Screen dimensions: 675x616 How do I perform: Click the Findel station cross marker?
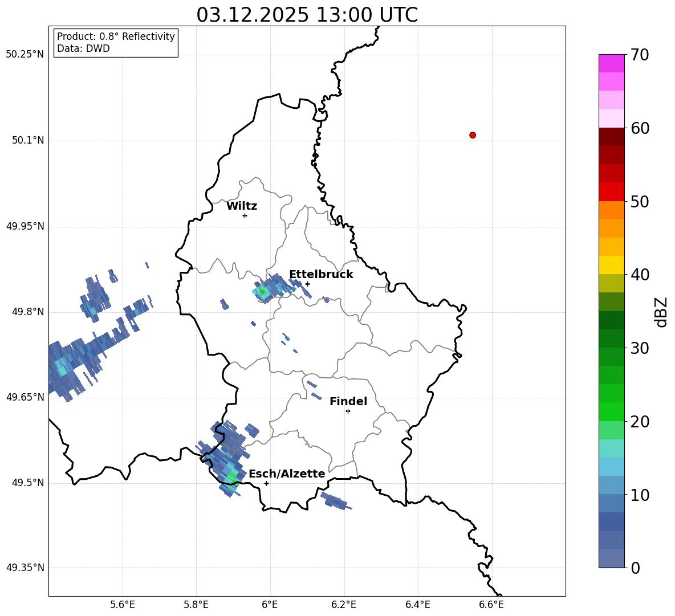[x=348, y=411]
